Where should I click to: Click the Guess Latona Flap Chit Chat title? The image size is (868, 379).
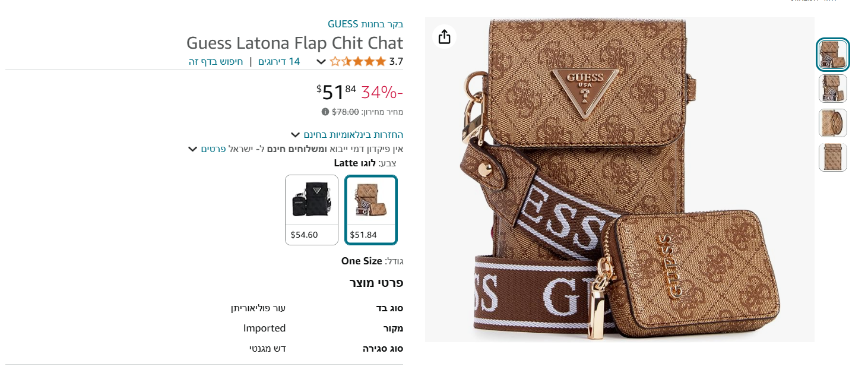294,43
